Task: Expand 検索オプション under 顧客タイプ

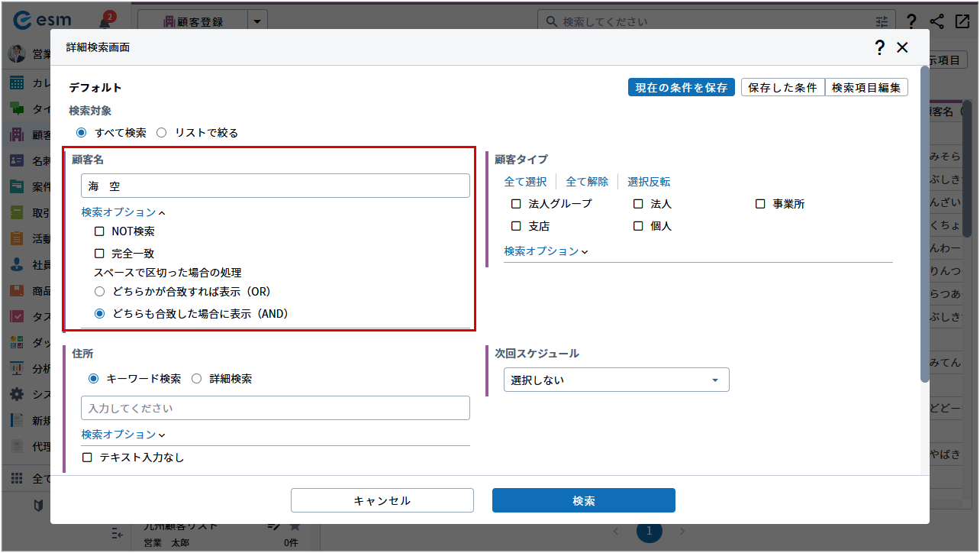Action: click(x=546, y=251)
